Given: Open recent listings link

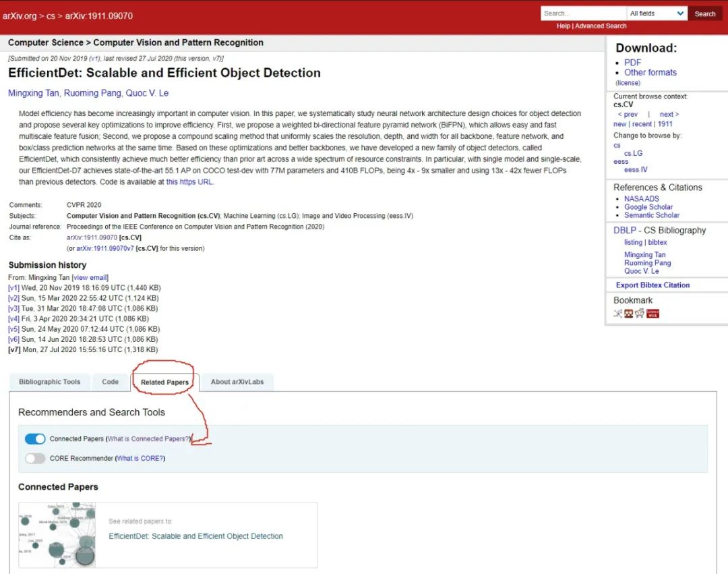Looking at the screenshot, I should tap(642, 124).
